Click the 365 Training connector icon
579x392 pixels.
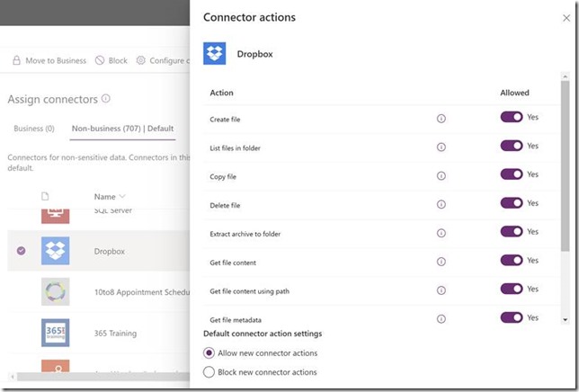coord(55,333)
